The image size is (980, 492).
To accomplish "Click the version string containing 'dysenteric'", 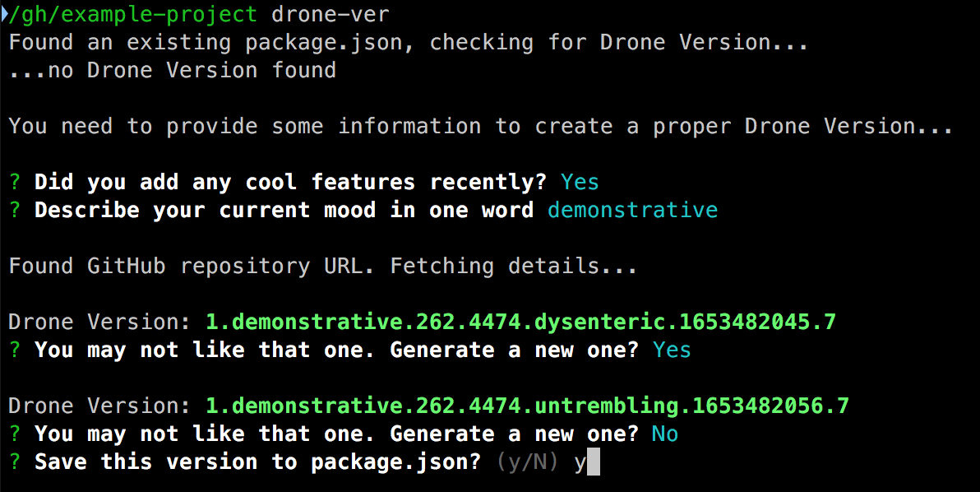I will click(x=520, y=322).
